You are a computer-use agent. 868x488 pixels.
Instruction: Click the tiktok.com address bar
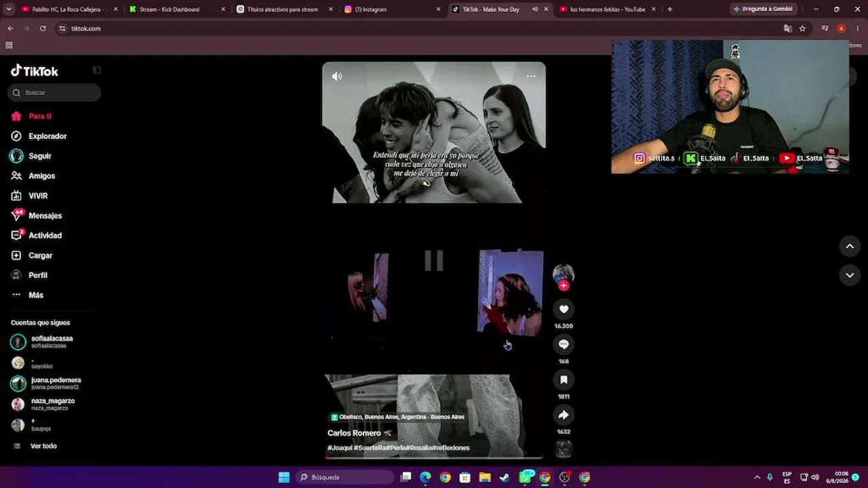click(x=420, y=28)
